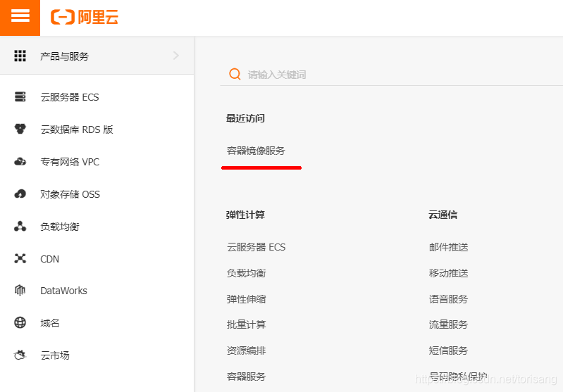Click the 产品与服务 grid icon
The width and height of the screenshot is (563, 392).
(x=20, y=56)
